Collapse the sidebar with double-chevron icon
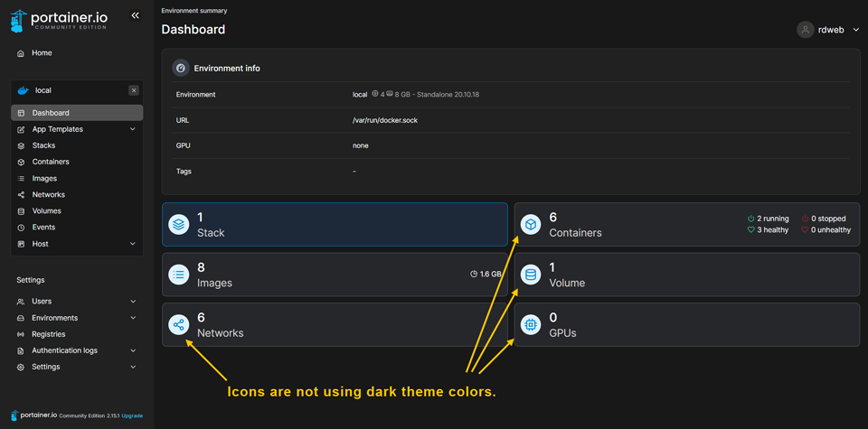The width and height of the screenshot is (868, 429). click(x=135, y=15)
